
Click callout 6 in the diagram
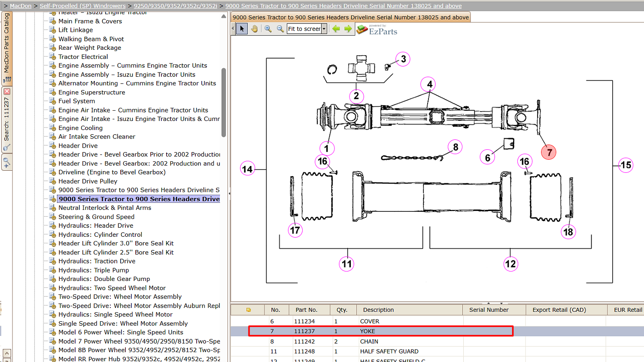click(487, 158)
